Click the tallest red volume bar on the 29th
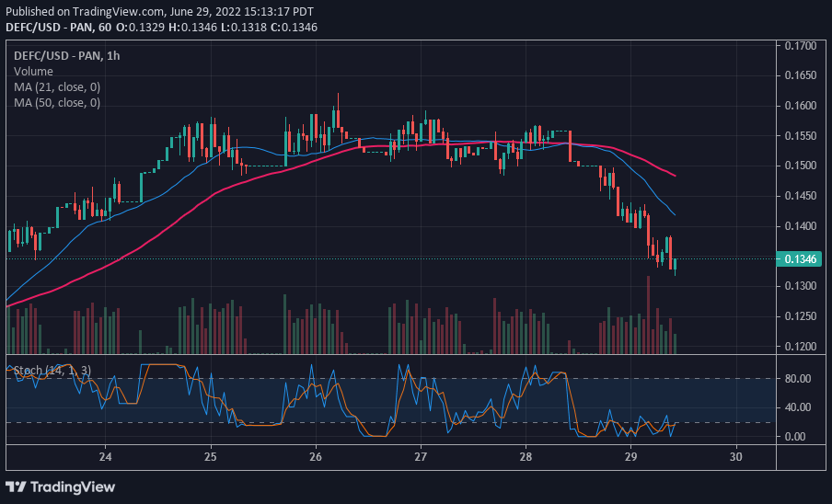This screenshot has height=504, width=832. [x=649, y=315]
